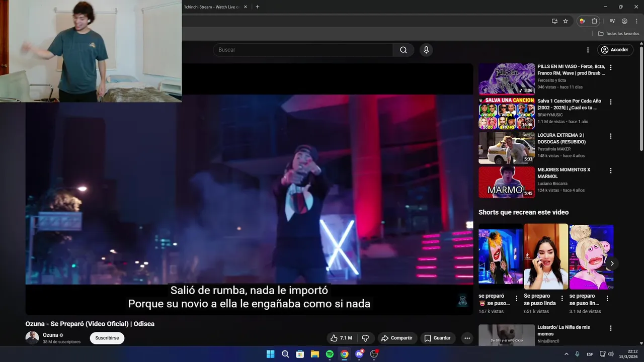Open volume control in system tray
This screenshot has height=362, width=644.
click(611, 354)
